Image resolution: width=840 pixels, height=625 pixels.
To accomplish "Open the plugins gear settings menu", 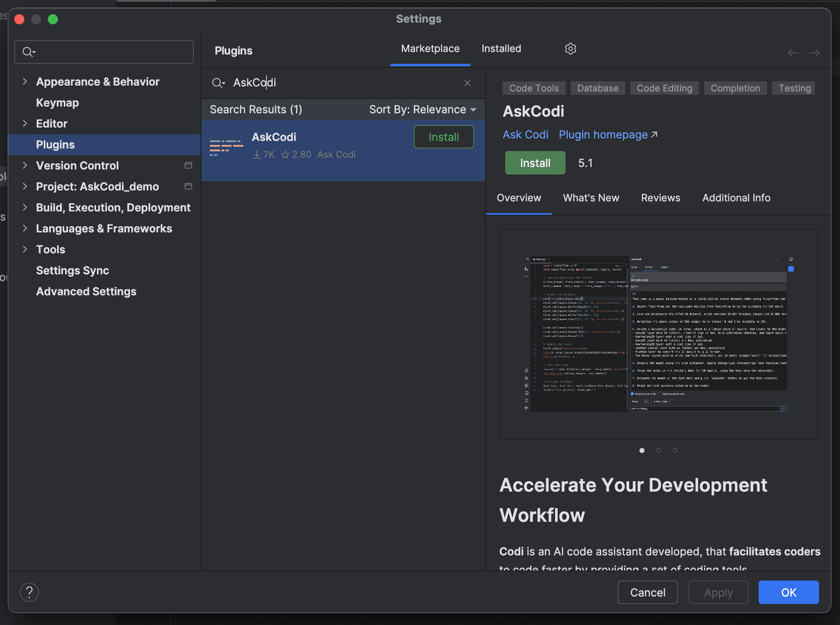I will pyautogui.click(x=570, y=49).
